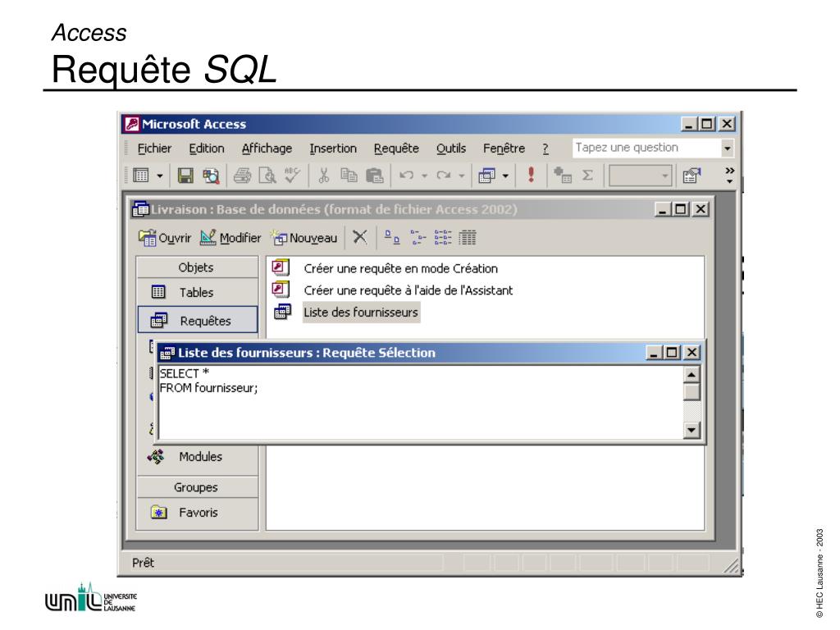
Task: Run the query with the exclamation icon
Action: click(531, 175)
